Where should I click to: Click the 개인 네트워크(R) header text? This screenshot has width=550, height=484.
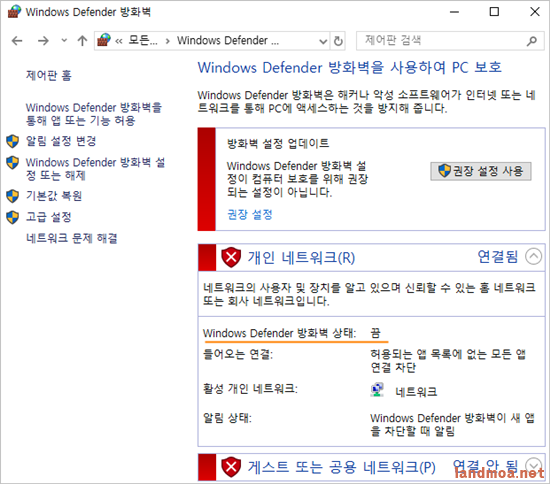point(301,257)
